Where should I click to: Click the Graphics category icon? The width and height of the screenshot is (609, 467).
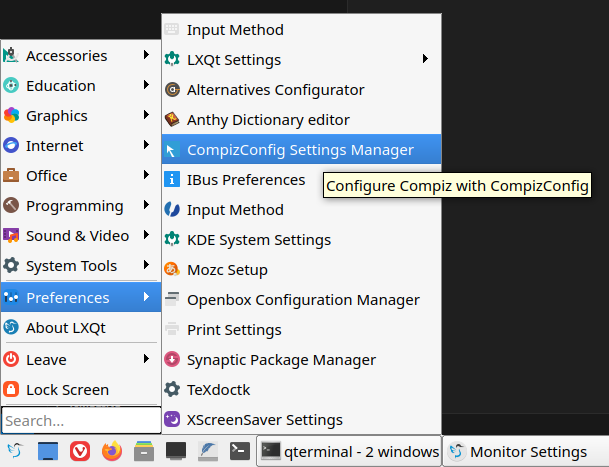[x=11, y=115]
